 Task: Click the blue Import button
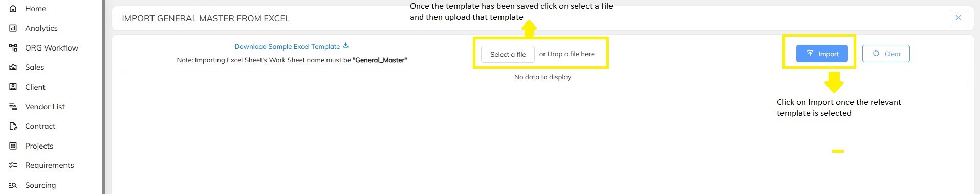(822, 54)
